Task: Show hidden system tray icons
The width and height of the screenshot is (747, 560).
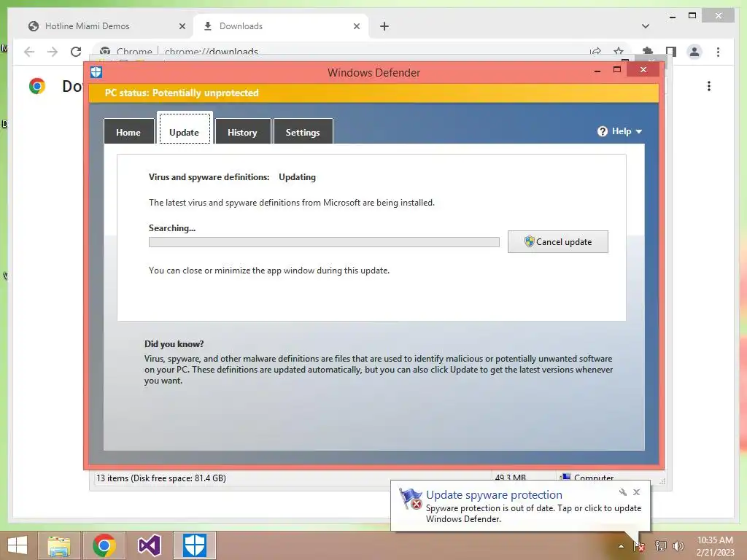Action: point(621,546)
